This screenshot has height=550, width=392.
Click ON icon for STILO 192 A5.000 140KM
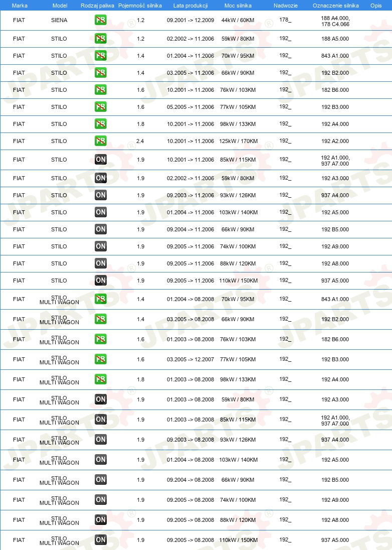(101, 212)
